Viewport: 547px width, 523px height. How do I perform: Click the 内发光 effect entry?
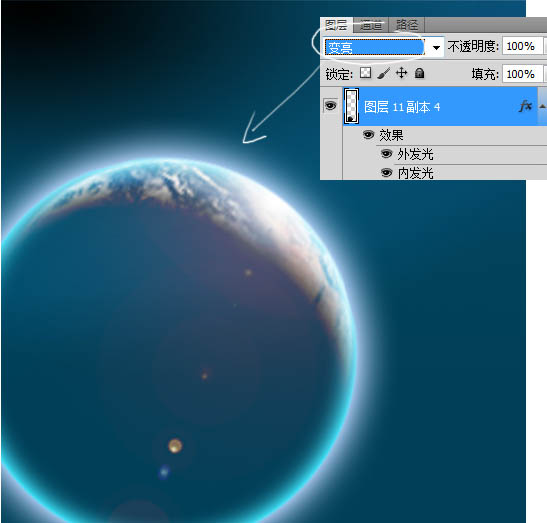coord(415,173)
